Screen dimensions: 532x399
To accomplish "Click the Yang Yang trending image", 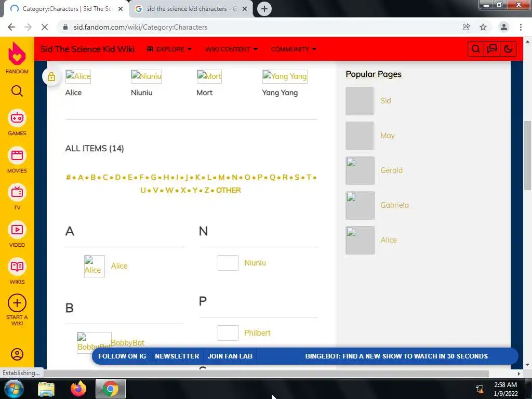I will click(285, 76).
